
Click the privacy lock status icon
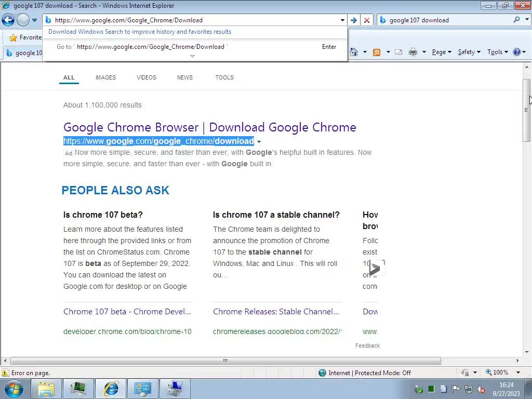pos(465,373)
